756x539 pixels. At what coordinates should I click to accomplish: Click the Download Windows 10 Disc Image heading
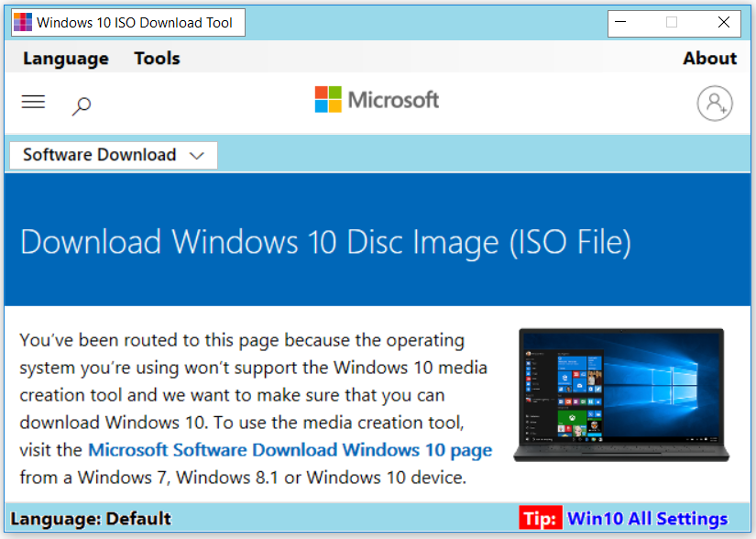(326, 241)
